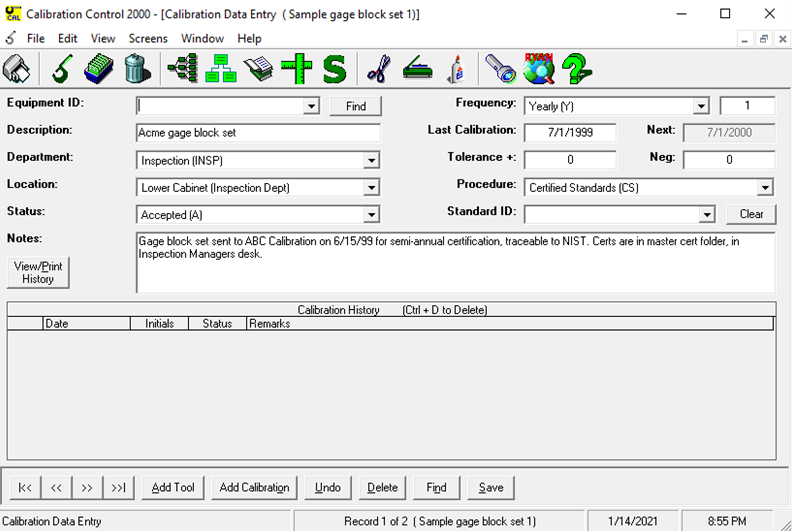Expand the Status dropdown
The image size is (792, 531).
371,215
